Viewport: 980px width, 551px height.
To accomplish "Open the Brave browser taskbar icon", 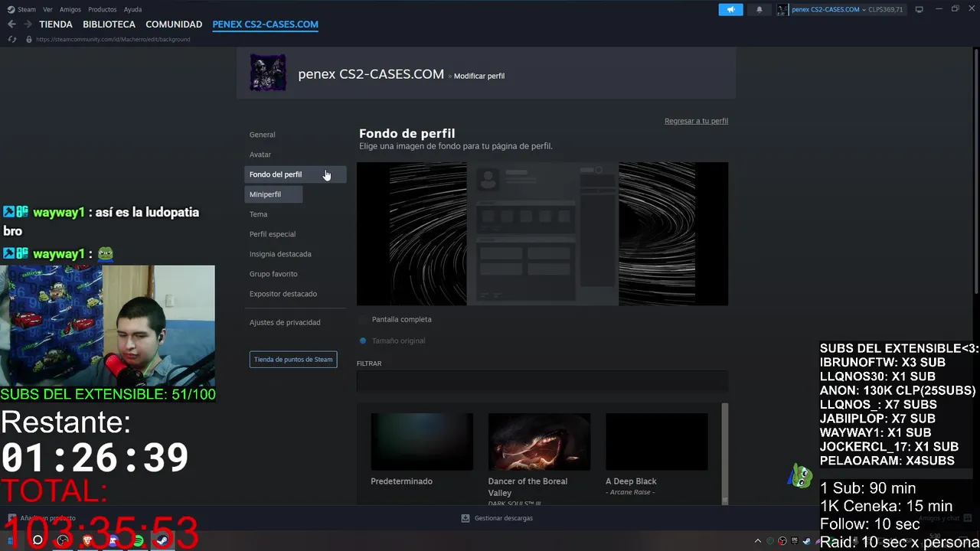I will 87,540.
